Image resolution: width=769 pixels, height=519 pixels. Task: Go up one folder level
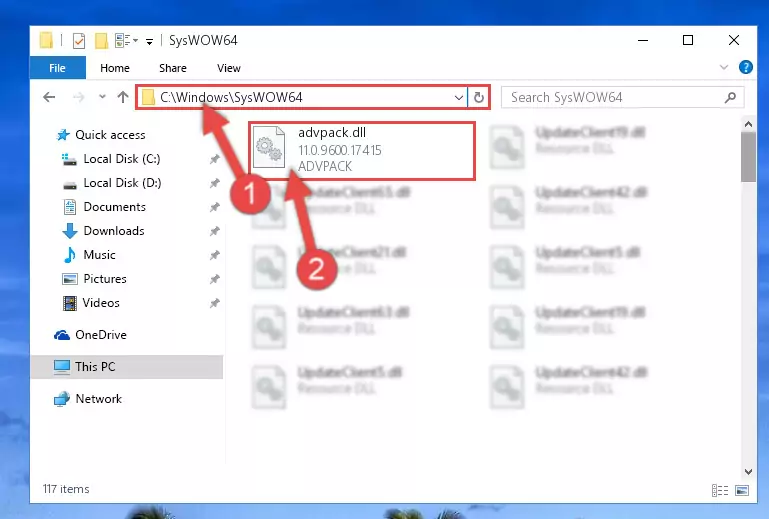[x=123, y=97]
